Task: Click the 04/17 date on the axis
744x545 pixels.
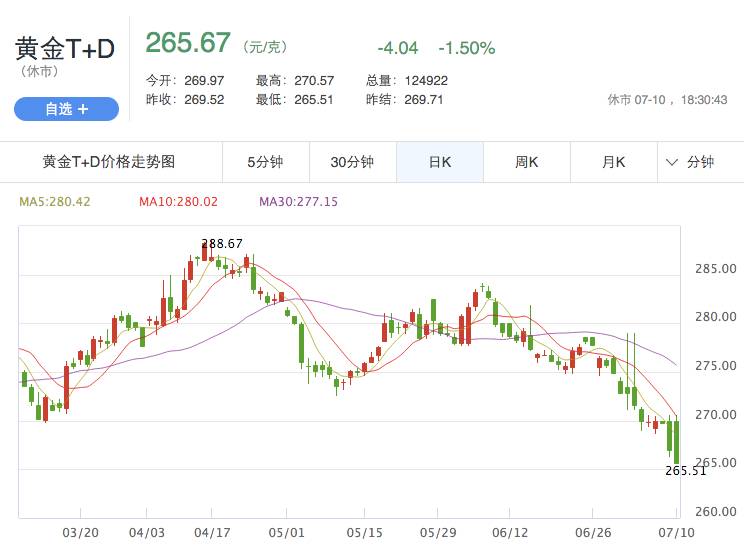Action: pos(212,533)
